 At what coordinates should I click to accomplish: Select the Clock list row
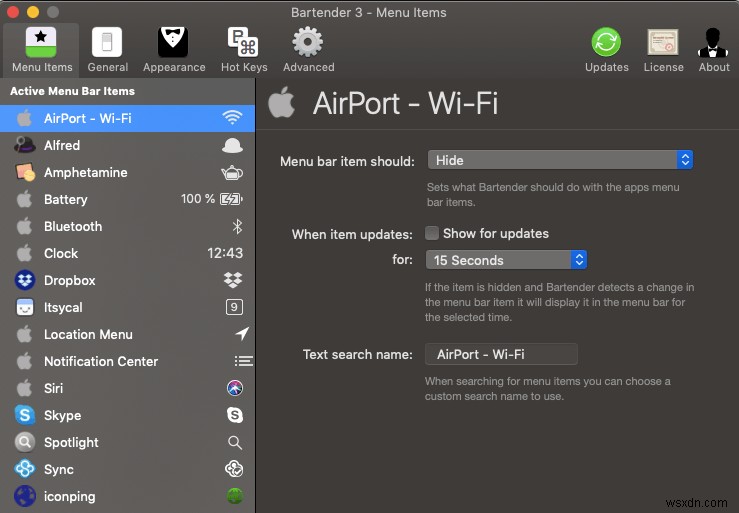point(127,253)
